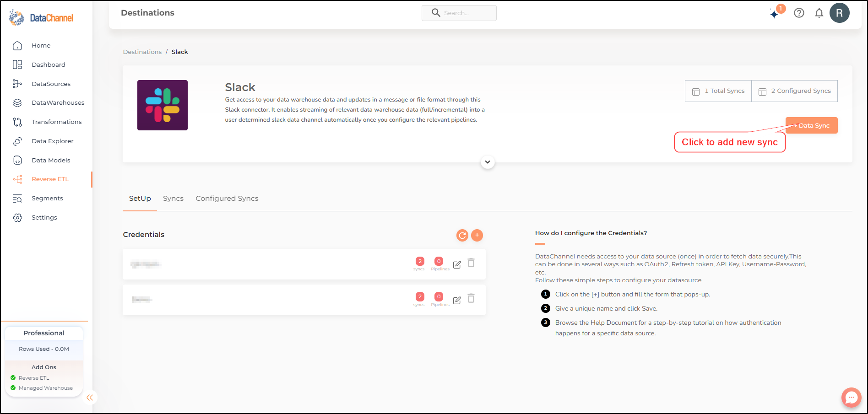The width and height of the screenshot is (868, 414).
Task: Expand the Slack details chevron
Action: click(488, 162)
